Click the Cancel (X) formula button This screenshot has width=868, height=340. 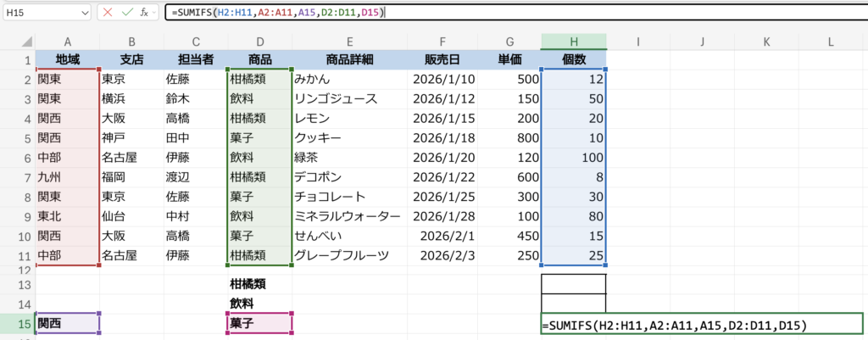pos(108,13)
